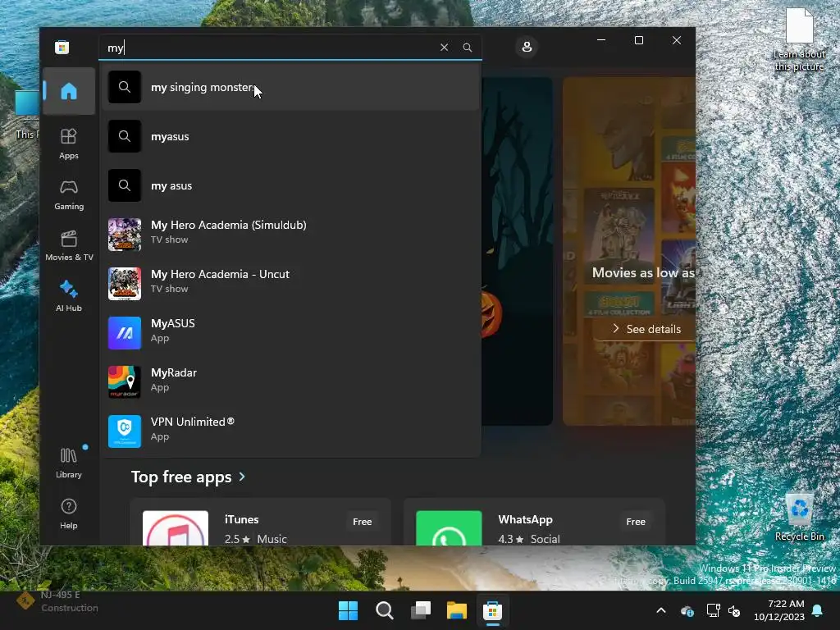Open the clock and date in taskbar
Screen dimensions: 840x630
click(x=779, y=610)
